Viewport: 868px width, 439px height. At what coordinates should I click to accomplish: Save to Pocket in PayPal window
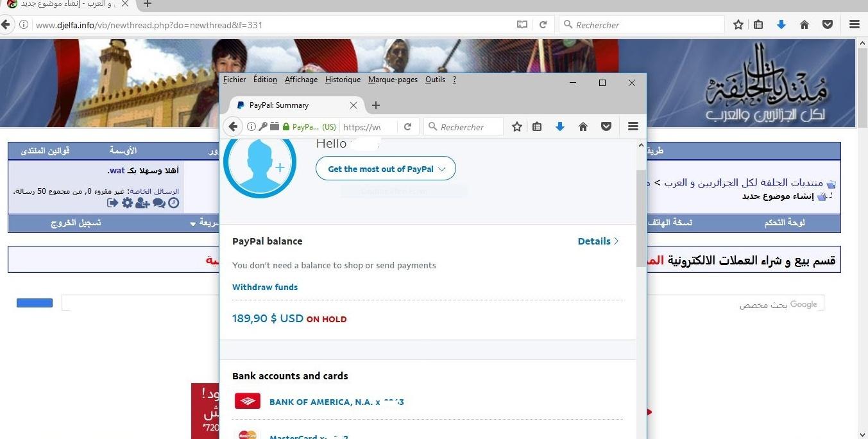click(x=606, y=126)
